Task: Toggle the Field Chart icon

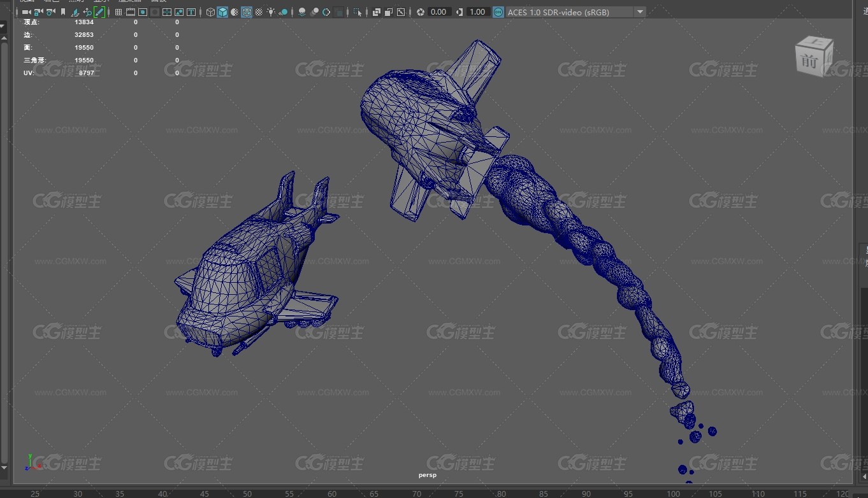Action: pyautogui.click(x=167, y=12)
